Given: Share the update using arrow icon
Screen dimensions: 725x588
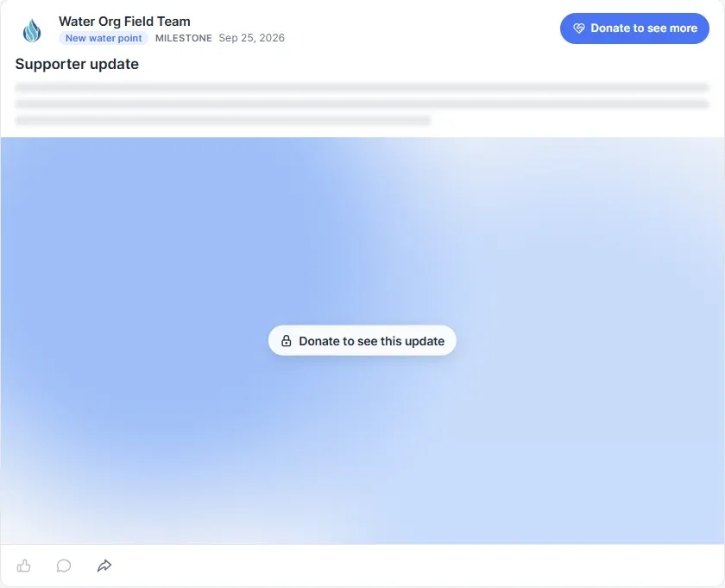Looking at the screenshot, I should click(x=104, y=566).
